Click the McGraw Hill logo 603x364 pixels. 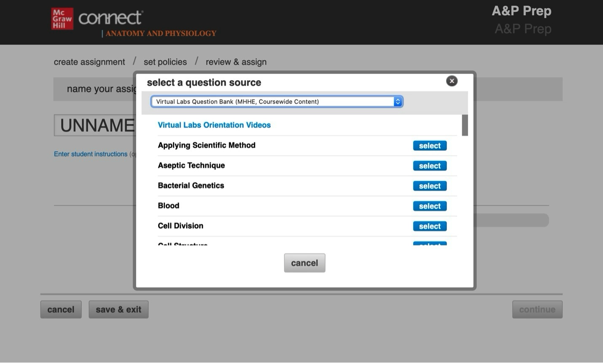[x=62, y=19]
